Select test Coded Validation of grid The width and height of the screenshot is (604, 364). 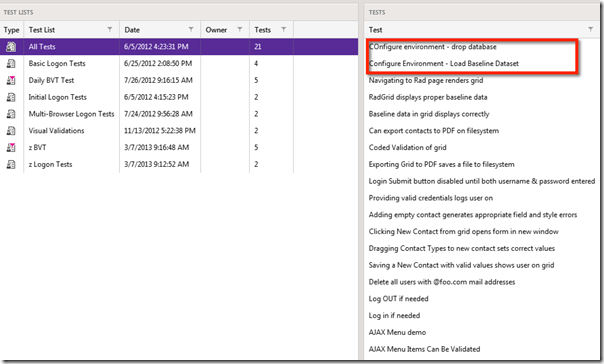pyautogui.click(x=408, y=148)
